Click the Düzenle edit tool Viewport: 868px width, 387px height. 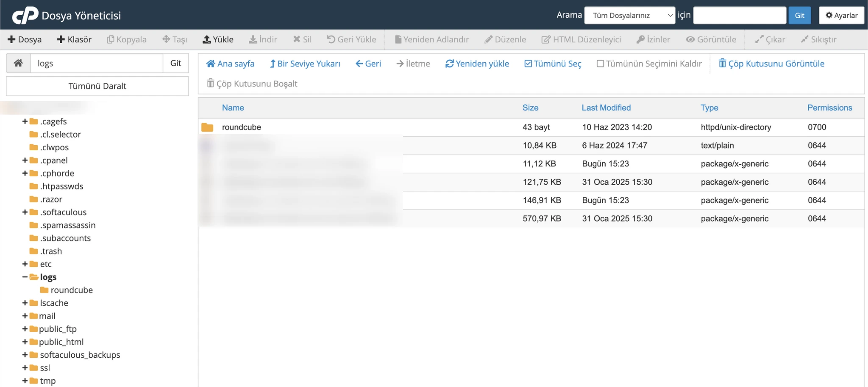(x=505, y=39)
